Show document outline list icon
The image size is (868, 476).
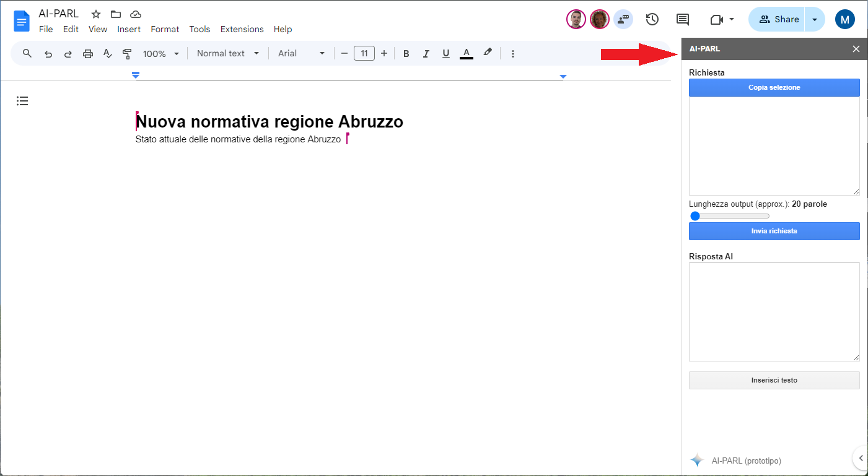22,101
